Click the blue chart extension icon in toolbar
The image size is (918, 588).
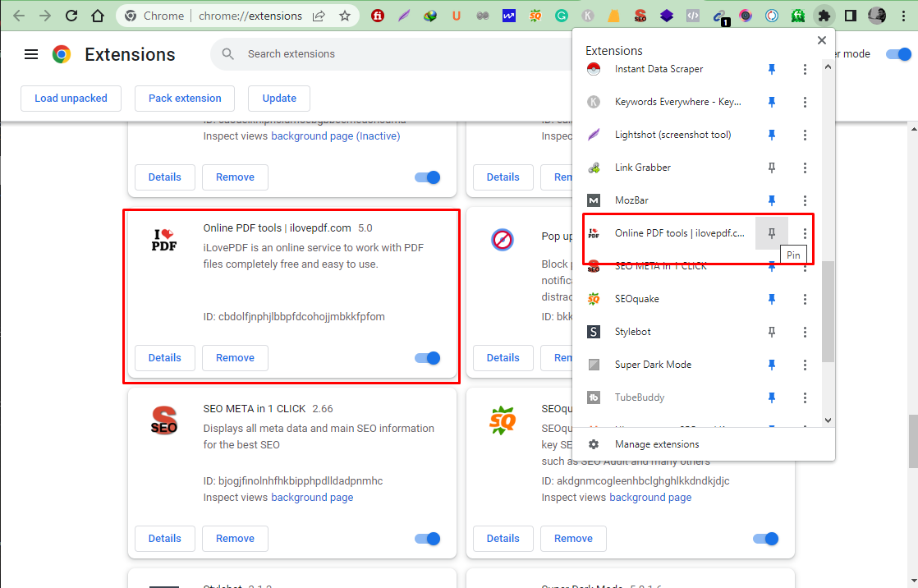tap(509, 16)
